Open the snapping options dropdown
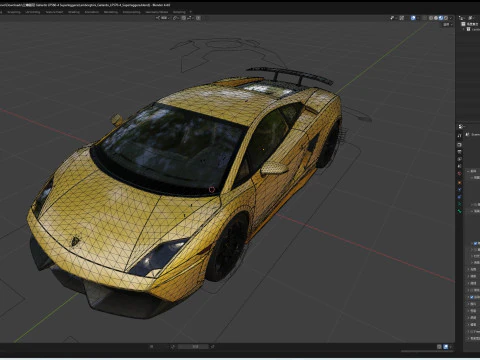The width and height of the screenshot is (480, 360). (x=190, y=18)
